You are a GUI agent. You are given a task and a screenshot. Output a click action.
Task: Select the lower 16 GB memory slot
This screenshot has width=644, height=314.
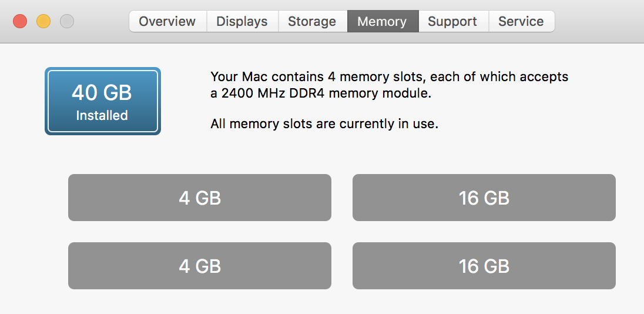484,266
